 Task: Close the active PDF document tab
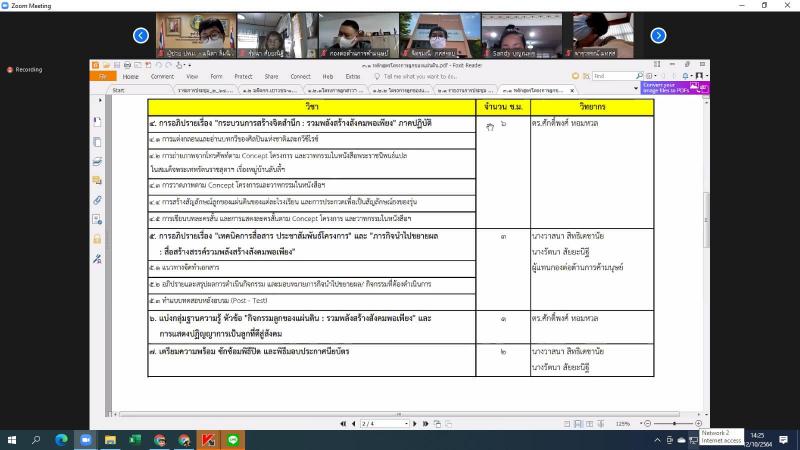[572, 90]
